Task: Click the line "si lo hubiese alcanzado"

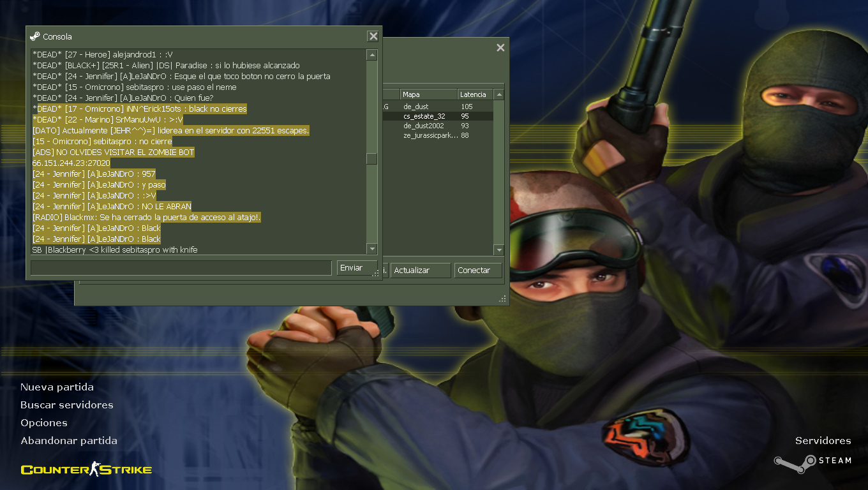Action: pos(166,66)
